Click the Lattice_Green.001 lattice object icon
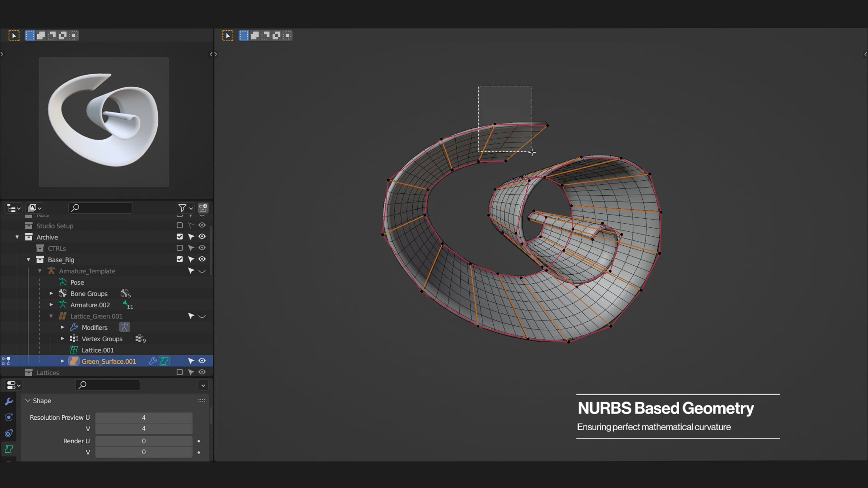The width and height of the screenshot is (868, 488). [63, 316]
